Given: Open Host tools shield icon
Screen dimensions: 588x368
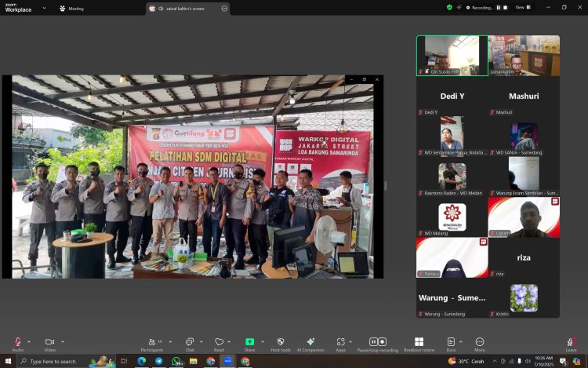Looking at the screenshot, I should [281, 343].
